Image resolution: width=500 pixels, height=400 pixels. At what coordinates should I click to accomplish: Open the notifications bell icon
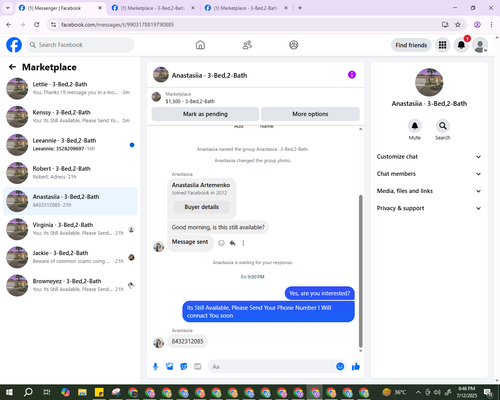(461, 45)
